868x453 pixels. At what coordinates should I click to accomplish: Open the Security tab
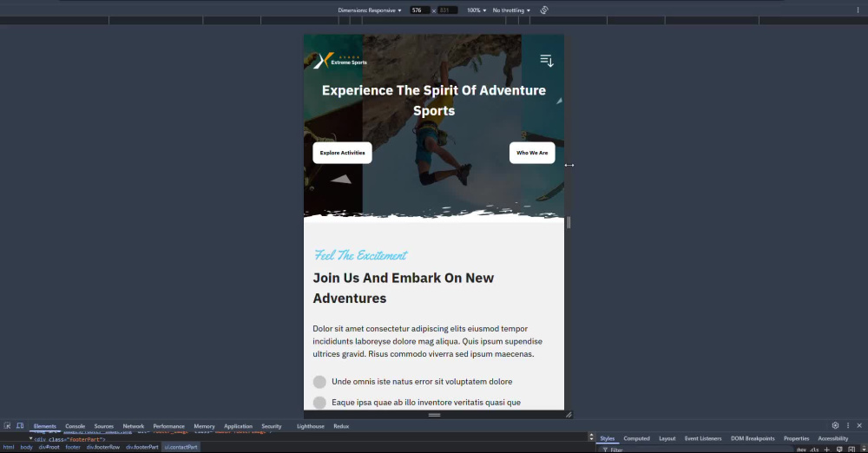(x=271, y=426)
